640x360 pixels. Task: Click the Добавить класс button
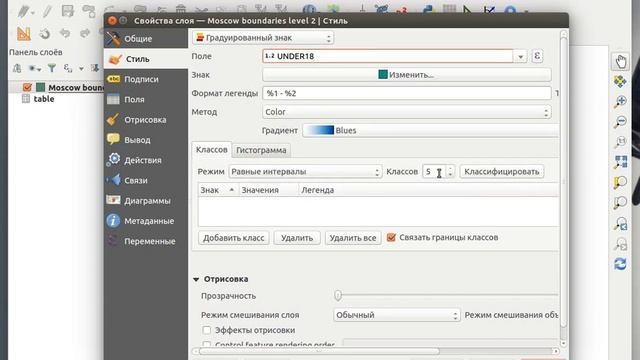[x=233, y=238]
